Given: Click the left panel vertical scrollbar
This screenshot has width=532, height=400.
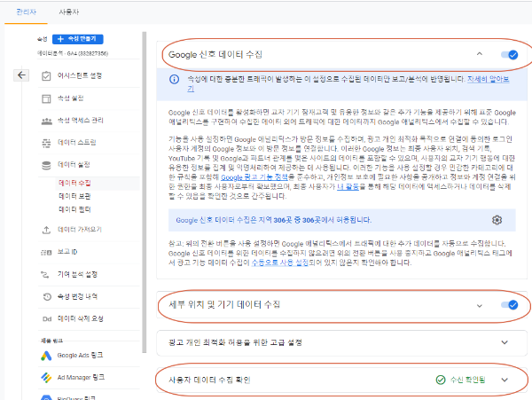Looking at the screenshot, I should pyautogui.click(x=145, y=192).
